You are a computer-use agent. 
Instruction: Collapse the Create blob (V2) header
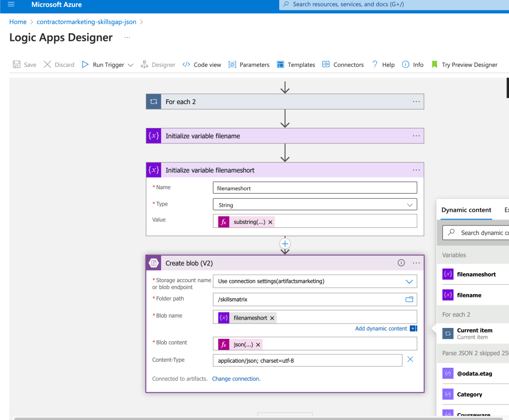click(x=285, y=263)
